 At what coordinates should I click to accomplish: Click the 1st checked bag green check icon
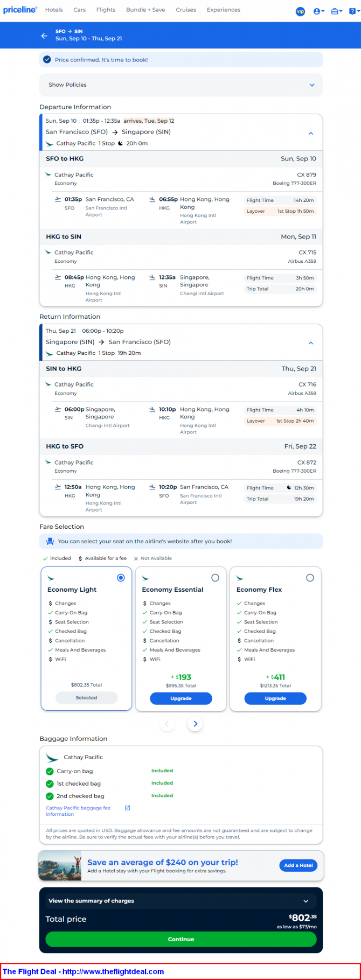[50, 784]
